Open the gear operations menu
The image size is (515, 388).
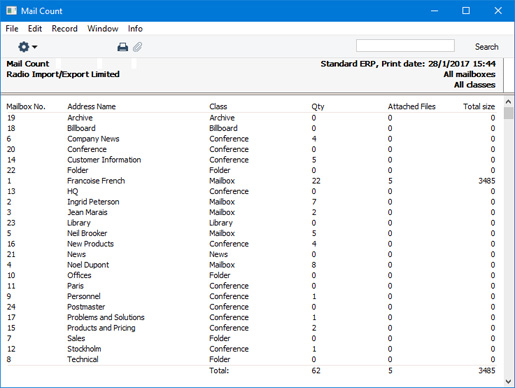coord(27,47)
